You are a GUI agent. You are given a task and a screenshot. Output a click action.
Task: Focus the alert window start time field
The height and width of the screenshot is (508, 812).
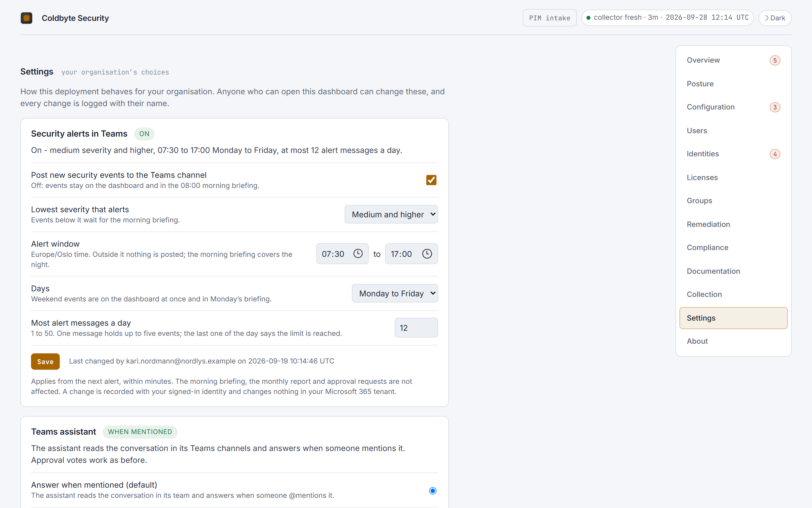coord(342,254)
